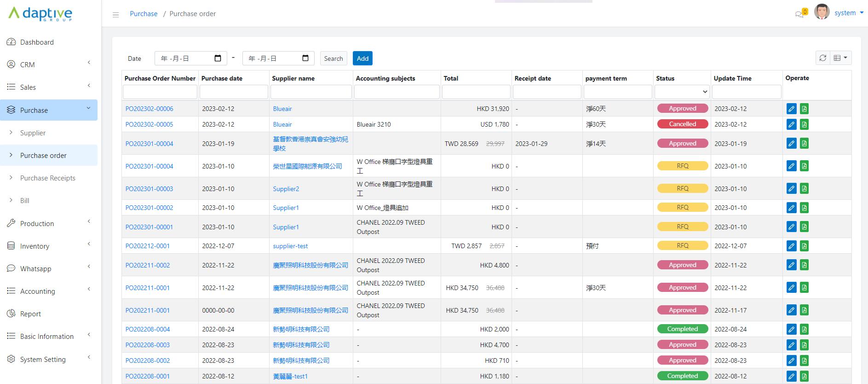The width and height of the screenshot is (868, 384).
Task: Open the chat notifications icon
Action: pyautogui.click(x=799, y=14)
